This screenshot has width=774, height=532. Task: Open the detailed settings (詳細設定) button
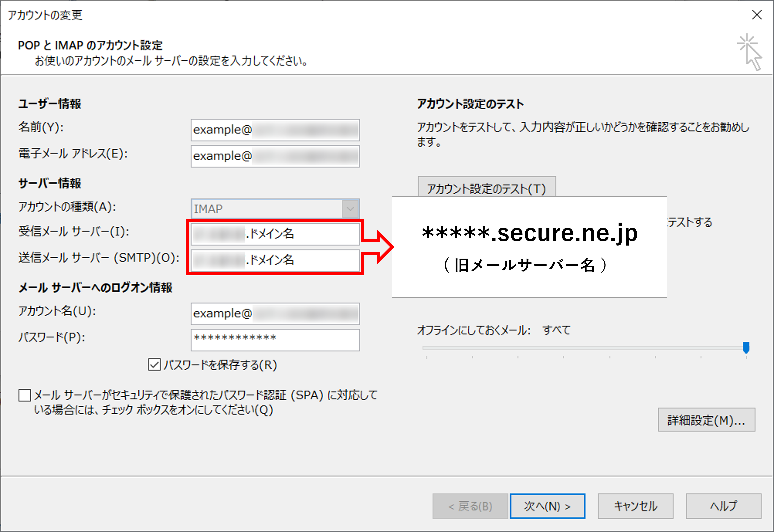(706, 420)
